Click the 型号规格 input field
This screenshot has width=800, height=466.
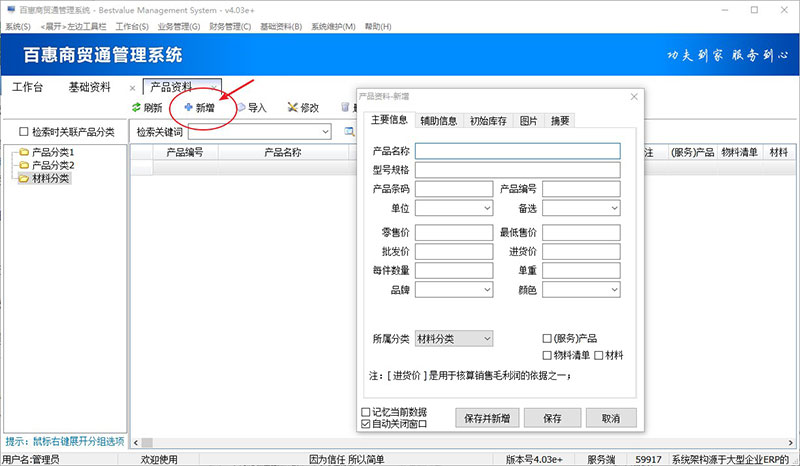(518, 170)
